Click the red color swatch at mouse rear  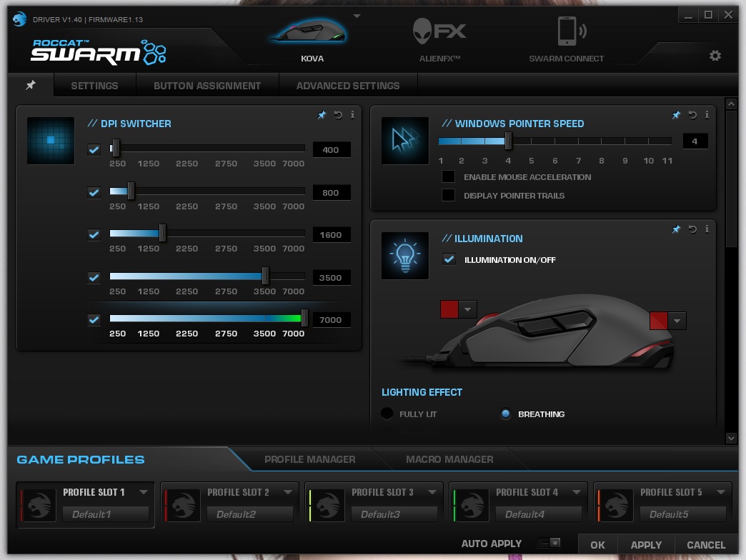pyautogui.click(x=658, y=321)
